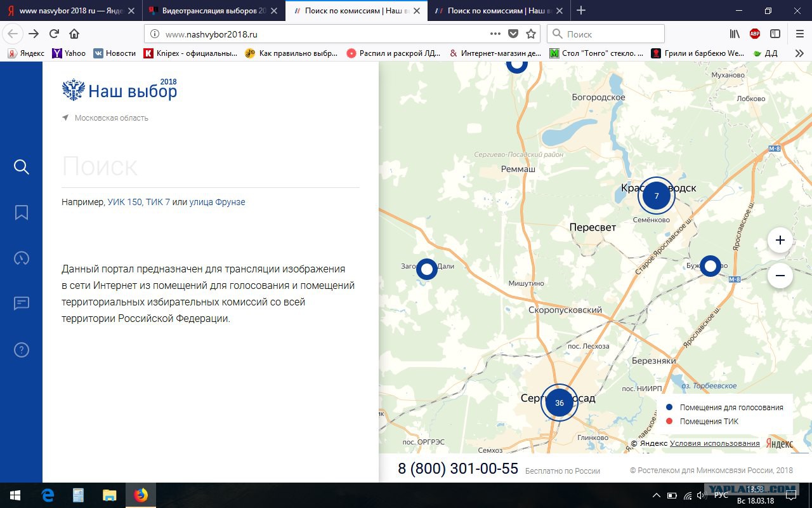Bookmark this page with the star icon
Viewport: 812px width, 508px height.
pos(531,34)
